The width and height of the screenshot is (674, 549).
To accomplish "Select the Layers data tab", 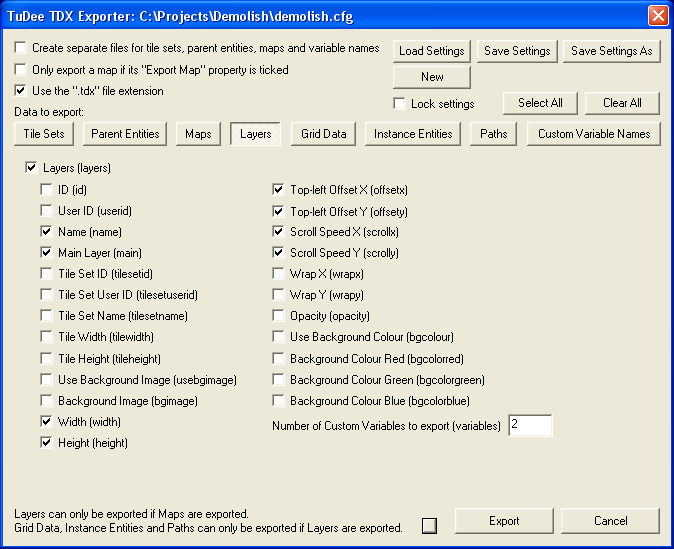I will click(255, 134).
